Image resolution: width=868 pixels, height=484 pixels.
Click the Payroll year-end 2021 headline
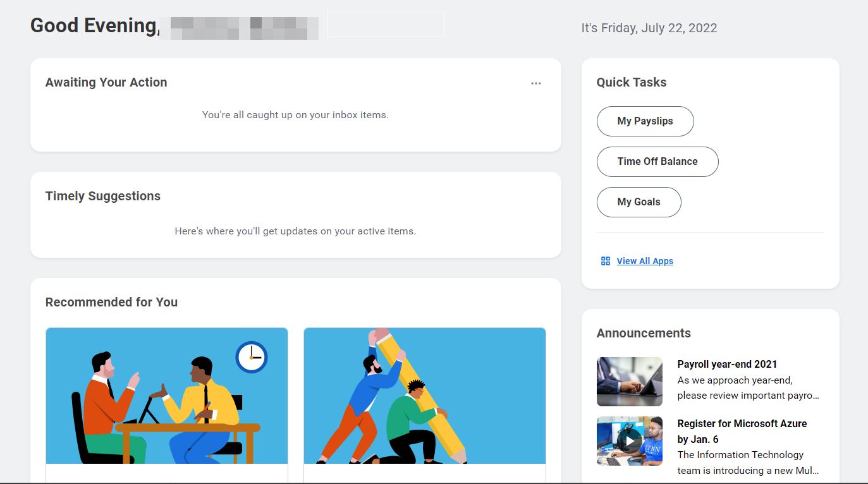tap(727, 364)
